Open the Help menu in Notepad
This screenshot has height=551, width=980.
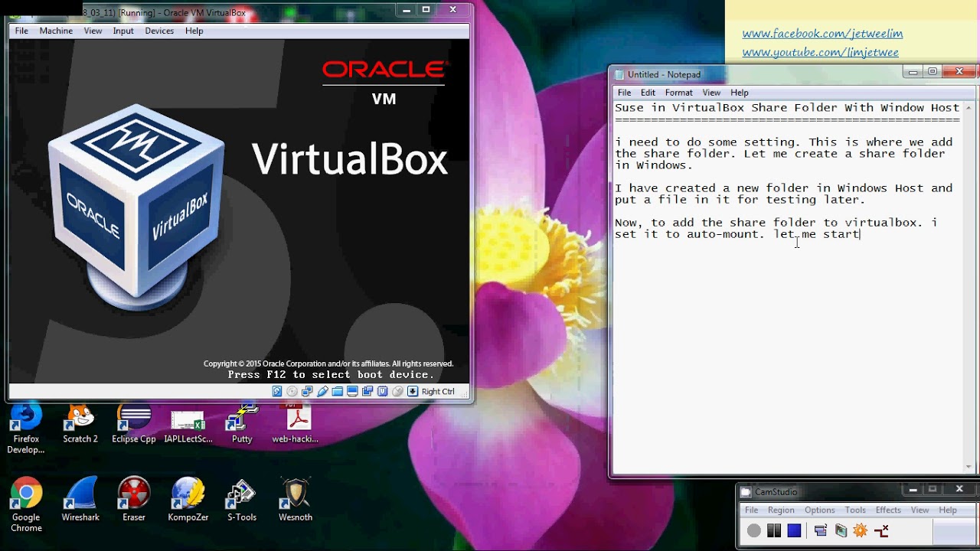tap(740, 93)
